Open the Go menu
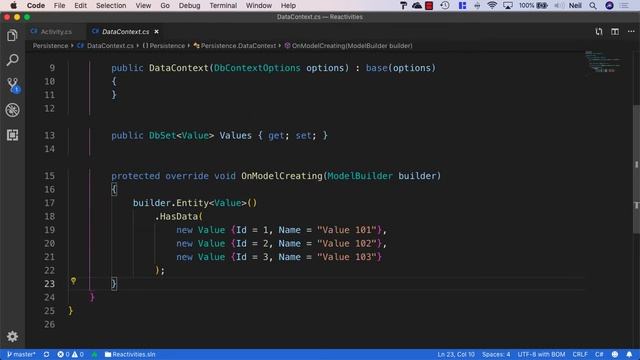 pyautogui.click(x=165, y=5)
